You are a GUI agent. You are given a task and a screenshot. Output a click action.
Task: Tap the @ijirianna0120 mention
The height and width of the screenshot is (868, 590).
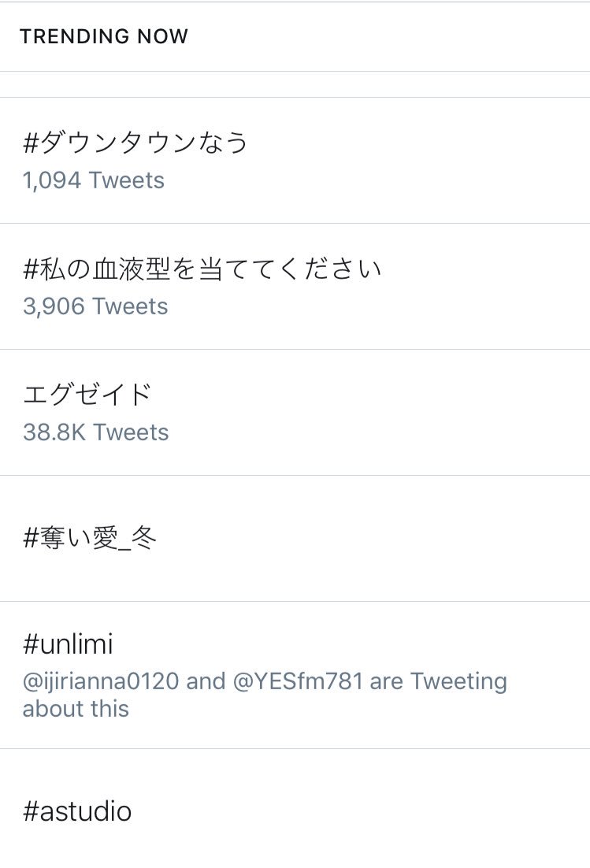(101, 681)
